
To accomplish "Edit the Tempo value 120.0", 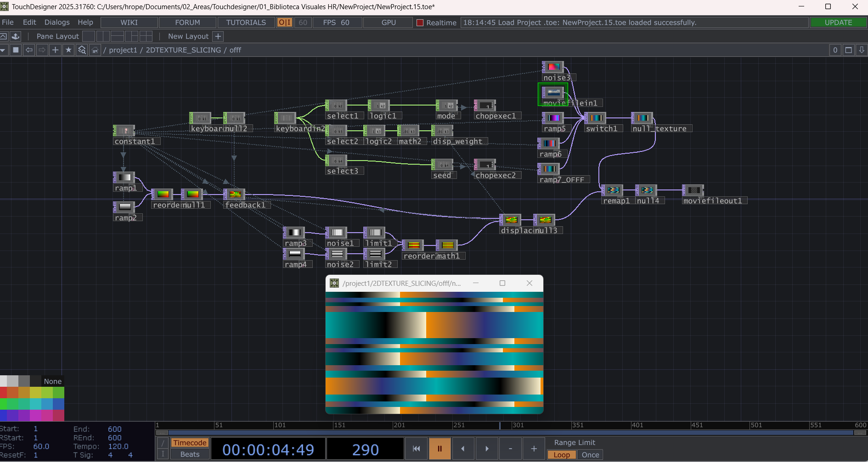I will pyautogui.click(x=118, y=446).
